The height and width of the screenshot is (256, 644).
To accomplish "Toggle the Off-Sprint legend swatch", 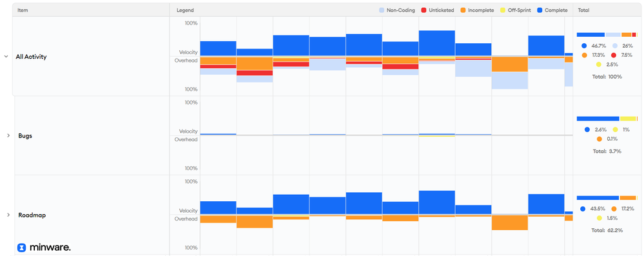I will click(503, 10).
